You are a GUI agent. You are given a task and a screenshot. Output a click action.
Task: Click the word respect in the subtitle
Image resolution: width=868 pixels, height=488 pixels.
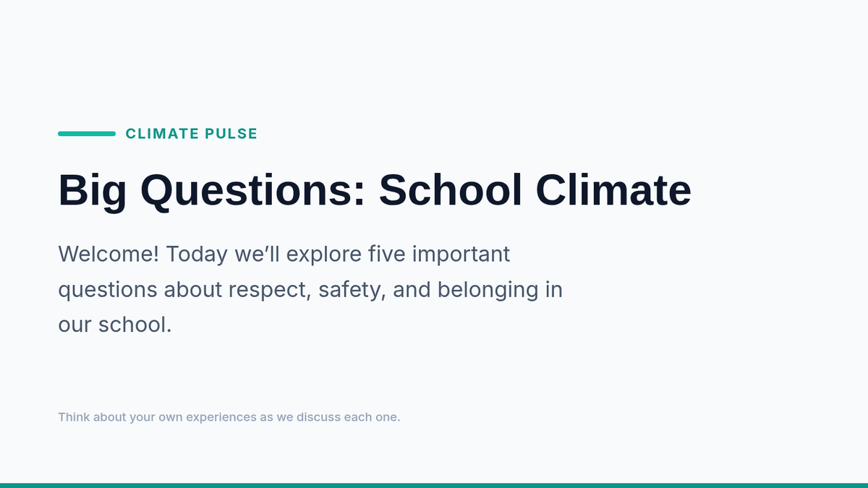(x=270, y=290)
